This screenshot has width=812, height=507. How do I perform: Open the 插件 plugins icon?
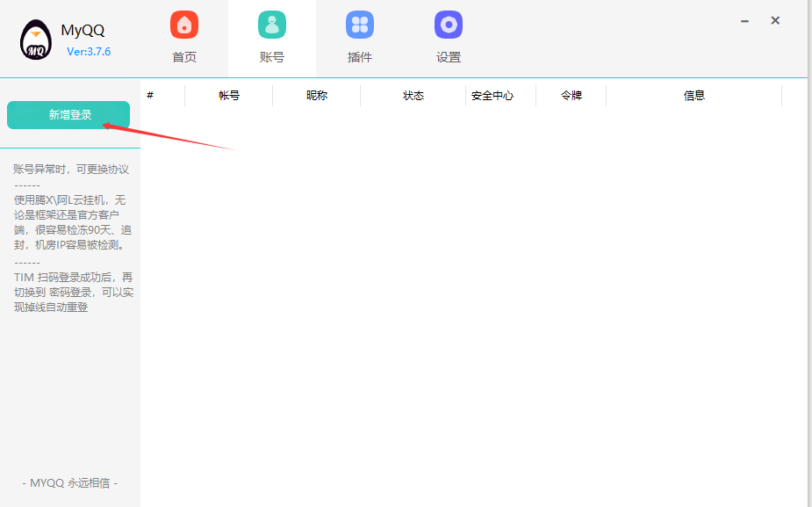360,25
